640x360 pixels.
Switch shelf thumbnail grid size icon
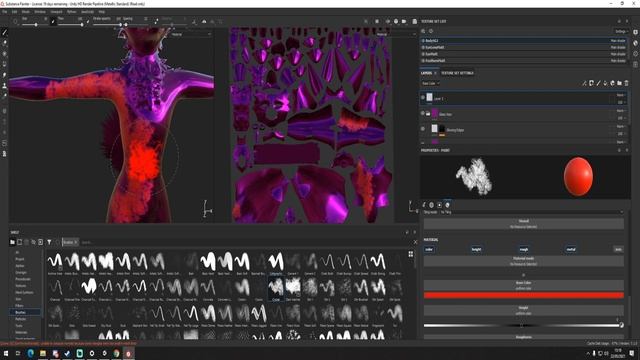point(411,254)
